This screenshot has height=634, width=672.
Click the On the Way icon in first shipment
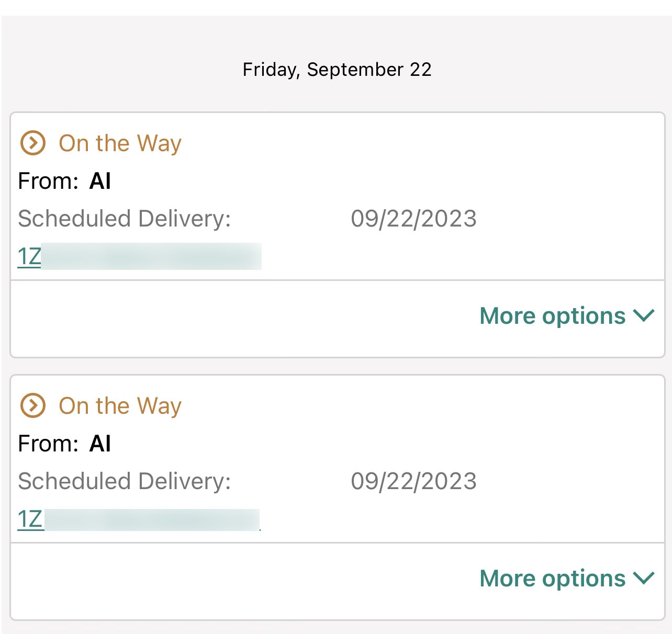pos(32,143)
